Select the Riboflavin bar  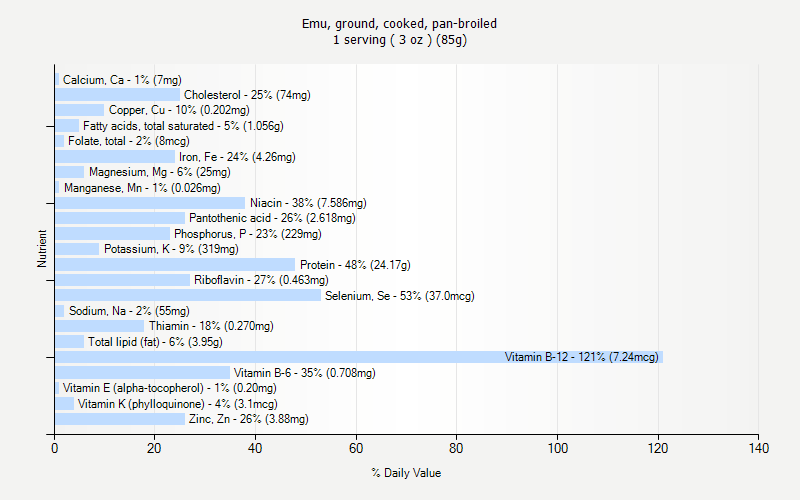pos(122,280)
